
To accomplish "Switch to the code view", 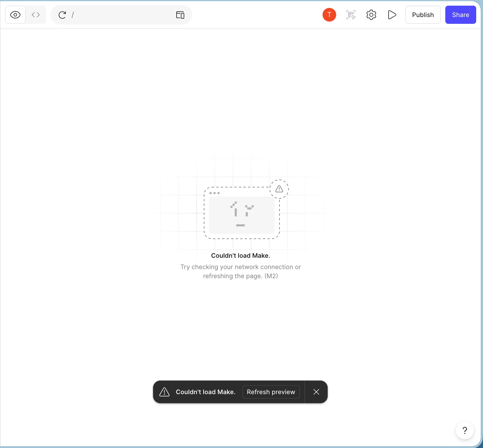I will pyautogui.click(x=36, y=15).
